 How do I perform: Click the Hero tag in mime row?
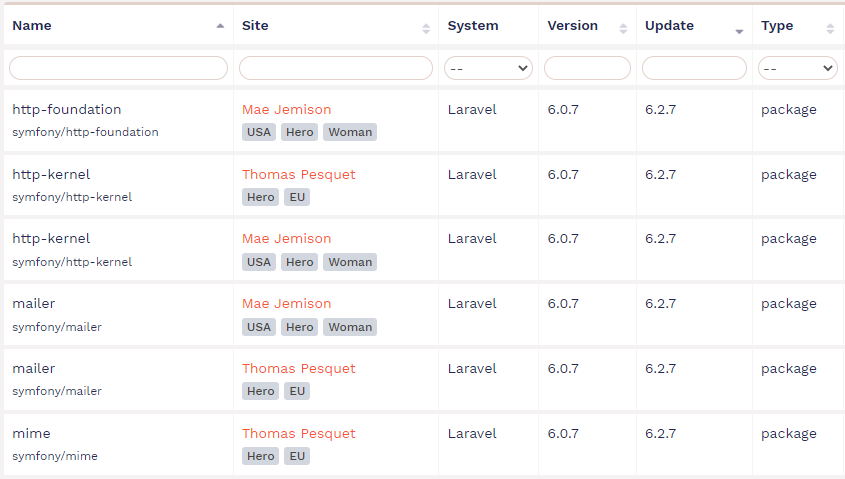(x=261, y=456)
